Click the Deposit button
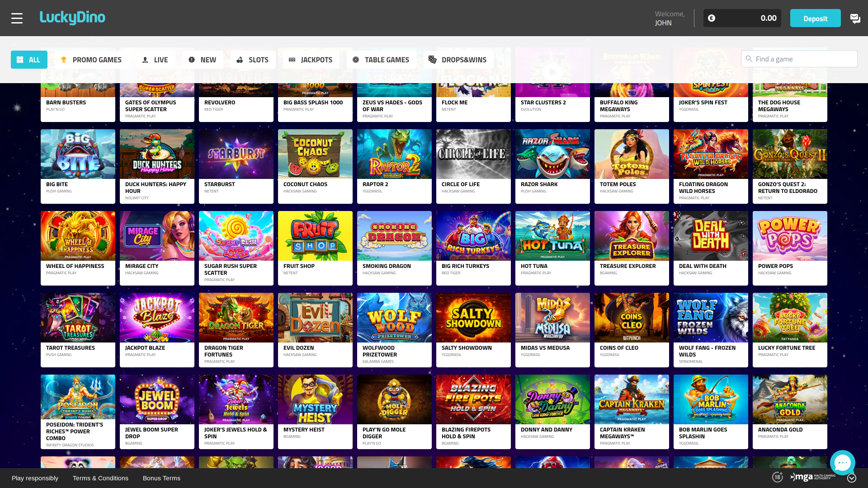 click(x=815, y=18)
